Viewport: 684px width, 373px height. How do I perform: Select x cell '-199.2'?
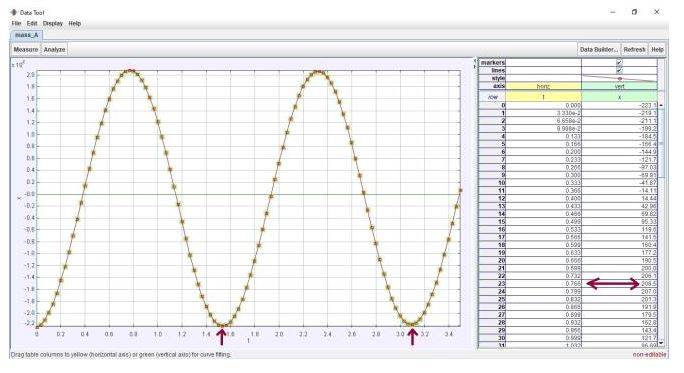[619, 129]
